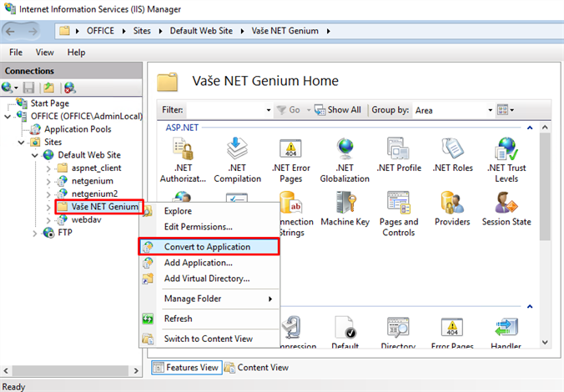
Task: Expand the netgenium2 application node
Action: [x=48, y=194]
